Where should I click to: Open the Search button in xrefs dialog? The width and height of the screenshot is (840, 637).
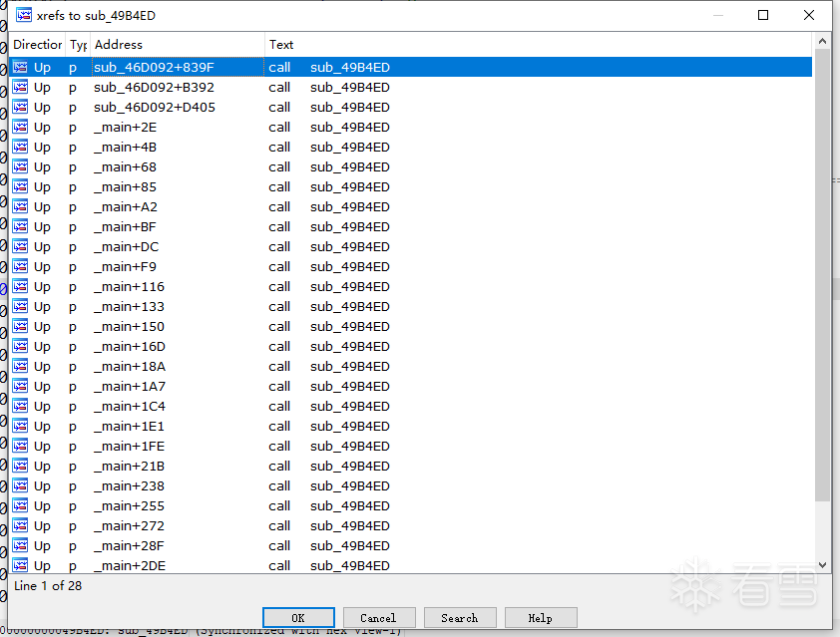click(x=460, y=618)
